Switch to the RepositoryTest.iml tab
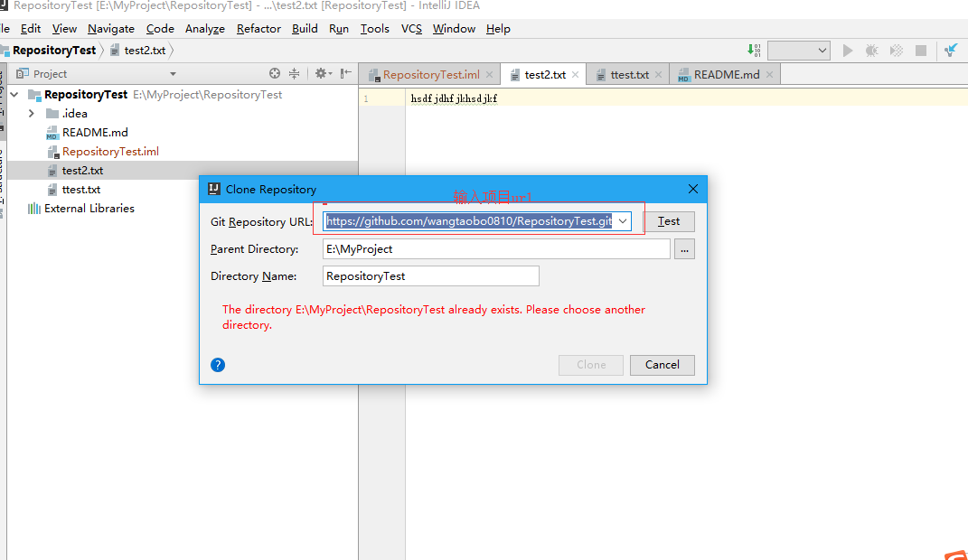 431,75
